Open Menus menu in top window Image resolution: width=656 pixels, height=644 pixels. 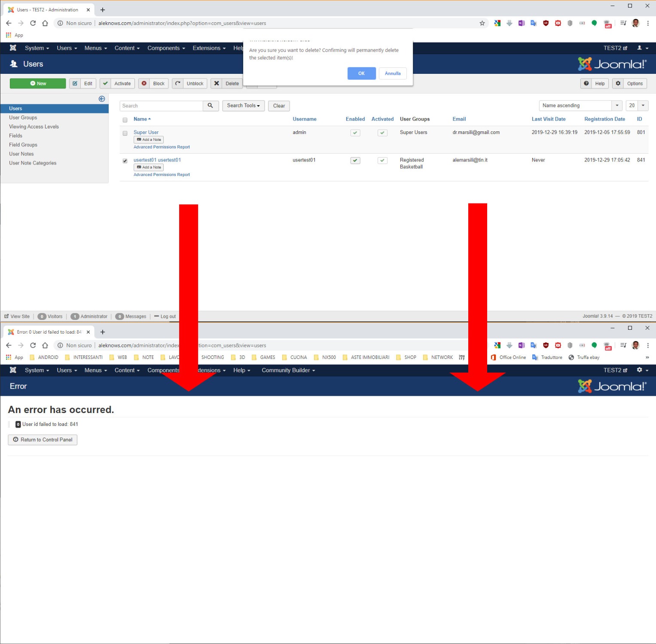(96, 48)
